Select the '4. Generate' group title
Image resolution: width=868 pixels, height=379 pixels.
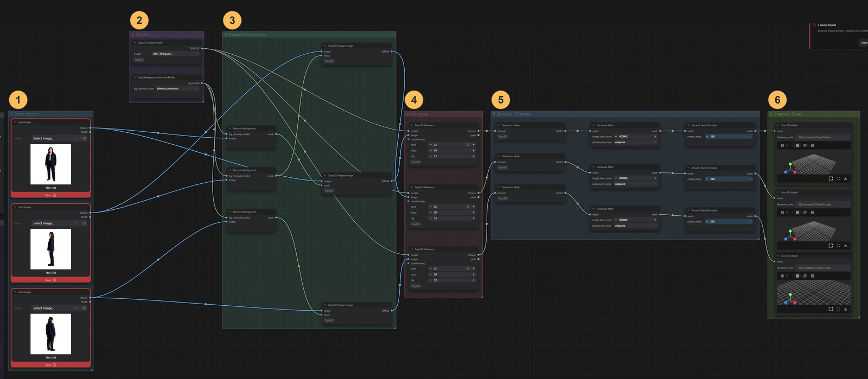[417, 114]
